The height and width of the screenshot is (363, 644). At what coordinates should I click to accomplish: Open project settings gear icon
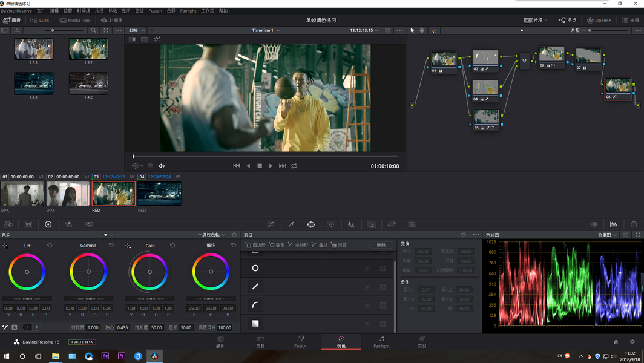tap(632, 342)
